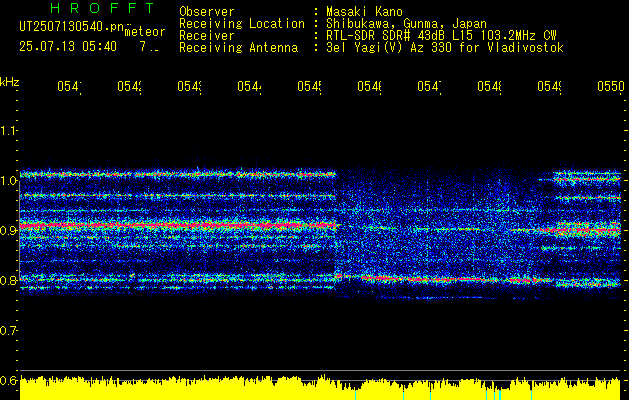Click observer name Masaki Kano
The height and width of the screenshot is (400, 629).
(364, 12)
